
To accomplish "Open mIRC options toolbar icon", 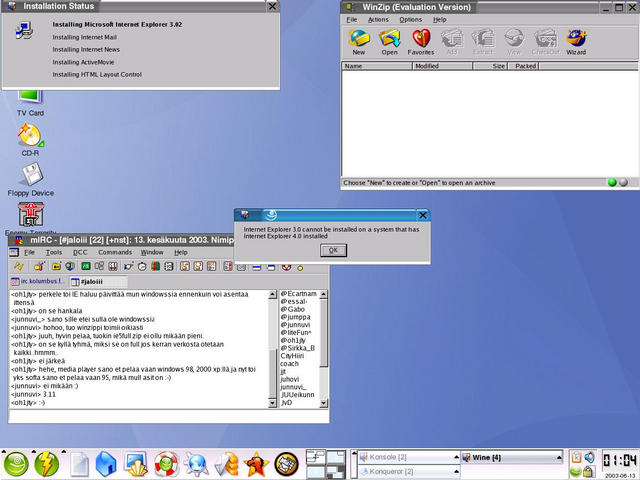I will click(39, 267).
